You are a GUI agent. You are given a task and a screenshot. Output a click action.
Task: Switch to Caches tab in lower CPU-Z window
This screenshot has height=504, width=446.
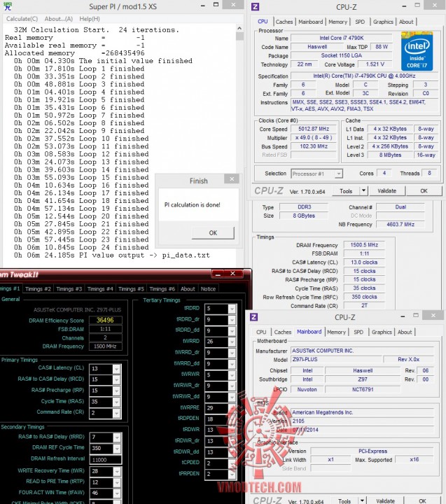[x=283, y=332]
